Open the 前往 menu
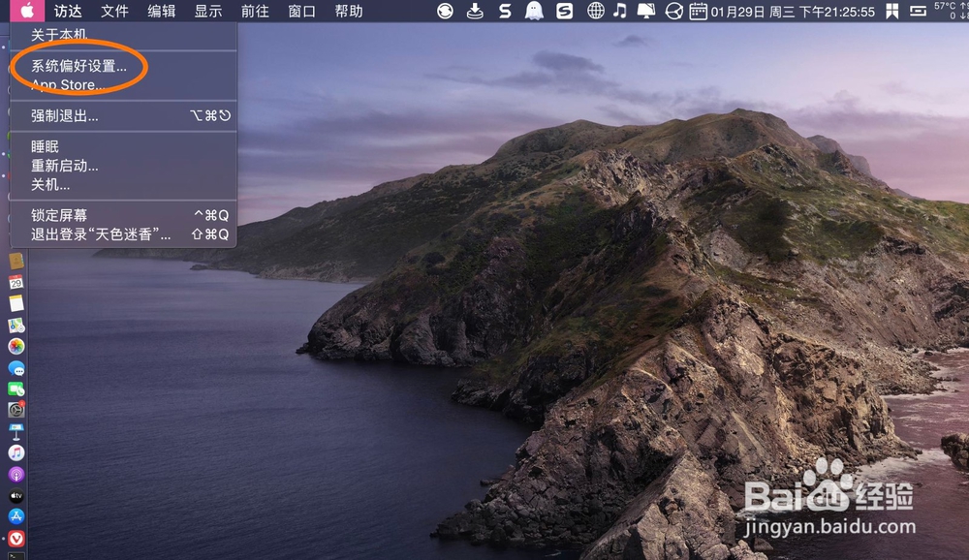The height and width of the screenshot is (560, 969). click(255, 11)
